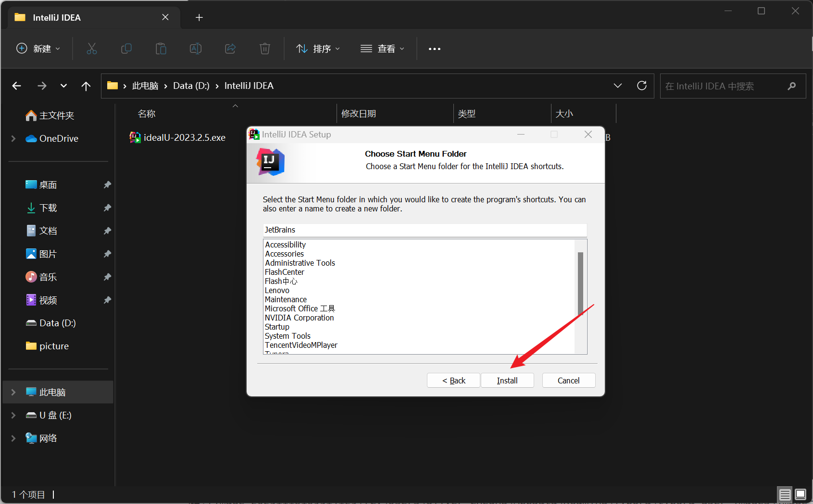This screenshot has height=504, width=813.
Task: Add a new Explorer tab
Action: click(199, 18)
